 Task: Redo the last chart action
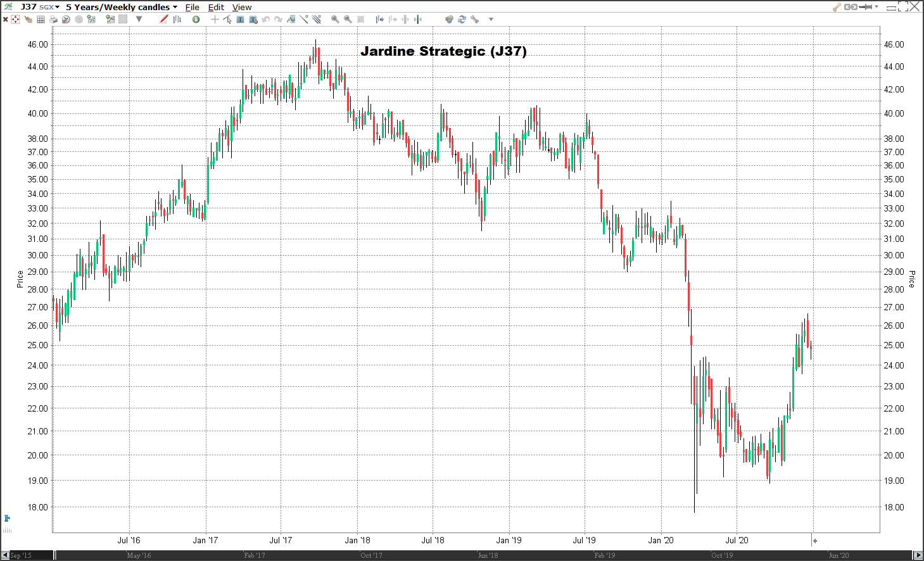278,19
